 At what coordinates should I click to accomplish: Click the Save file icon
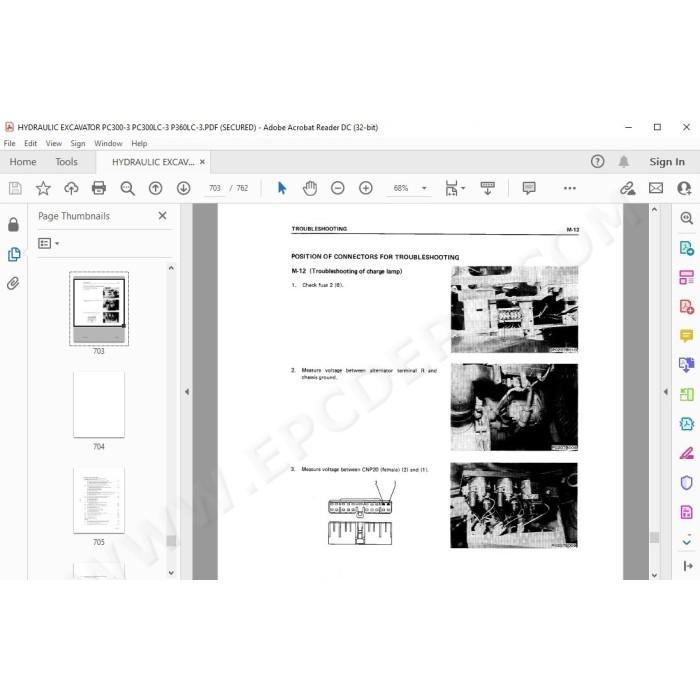coord(15,188)
